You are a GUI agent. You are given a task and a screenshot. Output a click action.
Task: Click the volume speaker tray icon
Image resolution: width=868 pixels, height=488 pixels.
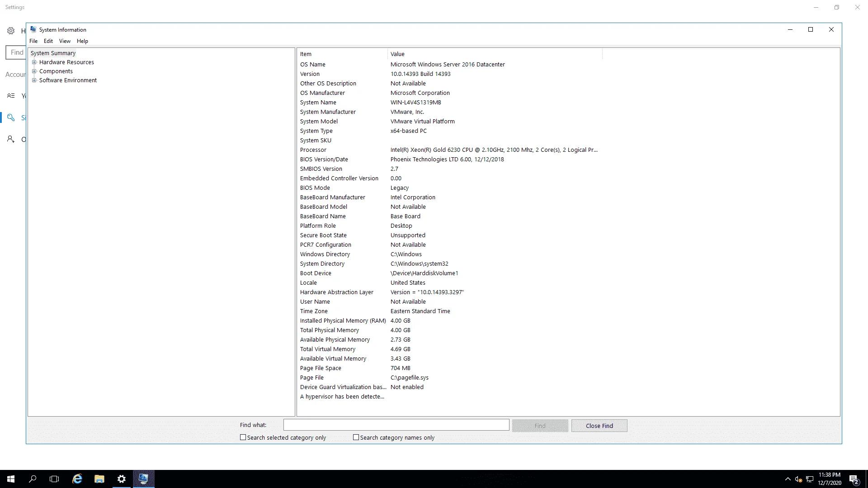(x=798, y=479)
